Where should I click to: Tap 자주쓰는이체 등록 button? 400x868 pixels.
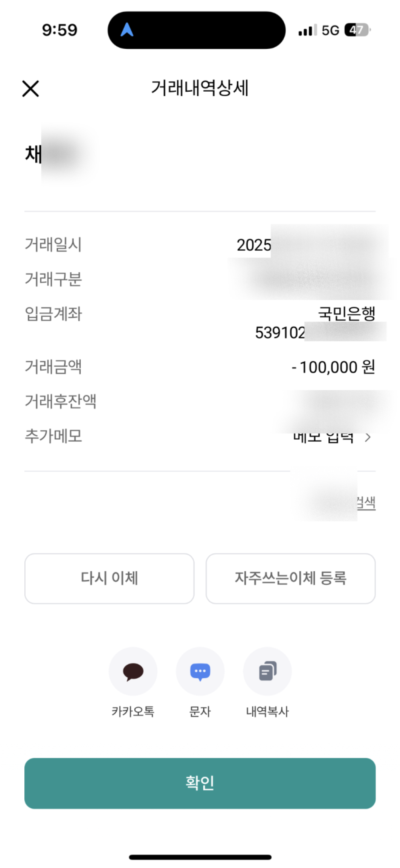(x=290, y=579)
